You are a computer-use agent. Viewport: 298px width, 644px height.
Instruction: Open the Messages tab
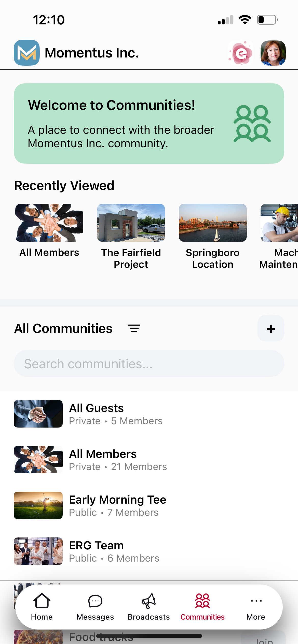coord(95,606)
